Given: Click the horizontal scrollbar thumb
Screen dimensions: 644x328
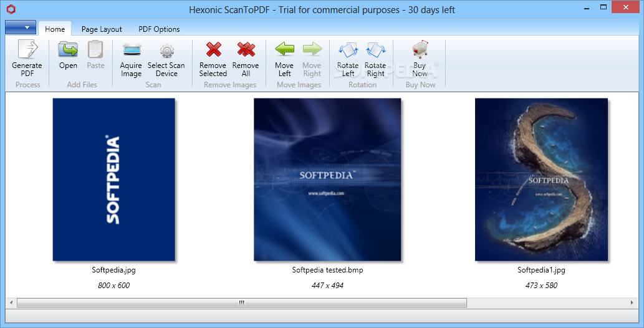Looking at the screenshot, I should (241, 302).
